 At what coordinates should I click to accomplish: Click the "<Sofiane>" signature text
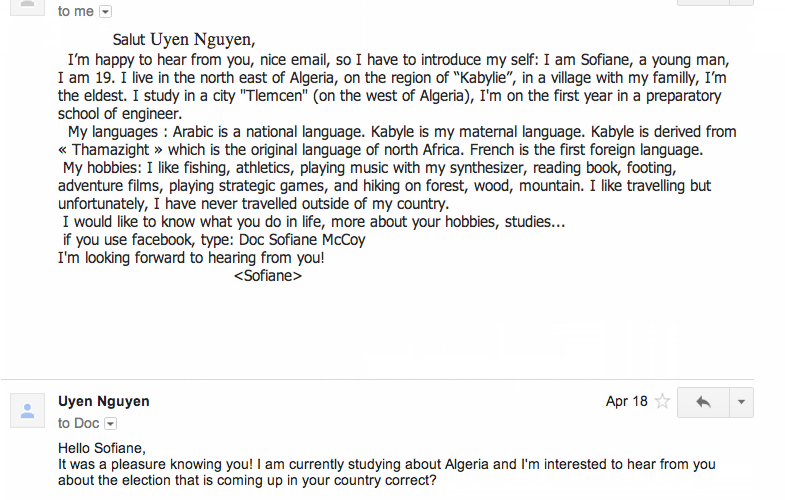click(267, 275)
